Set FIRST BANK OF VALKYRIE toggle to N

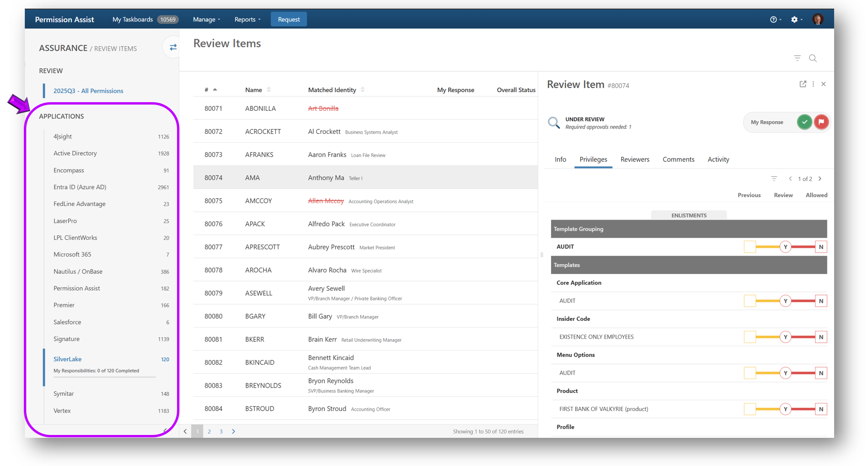pyautogui.click(x=821, y=409)
